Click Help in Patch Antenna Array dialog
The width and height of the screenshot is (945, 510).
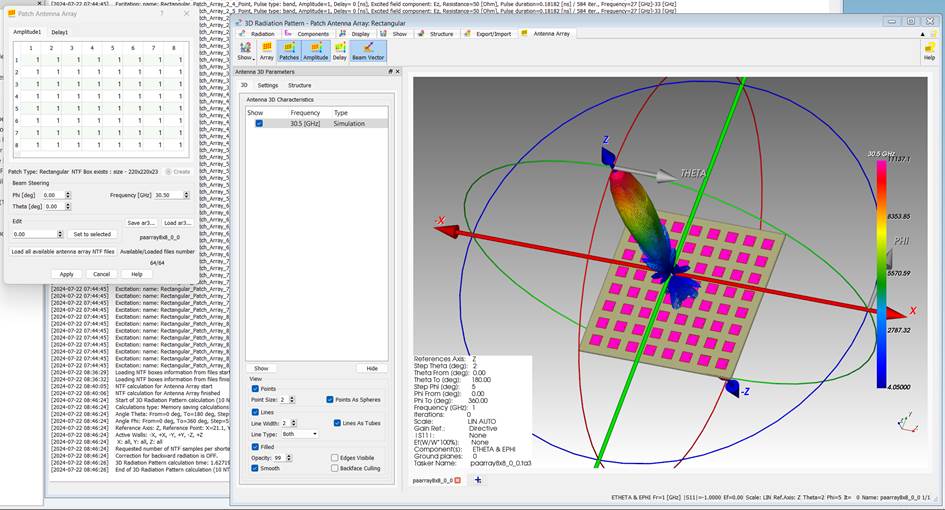click(x=137, y=274)
